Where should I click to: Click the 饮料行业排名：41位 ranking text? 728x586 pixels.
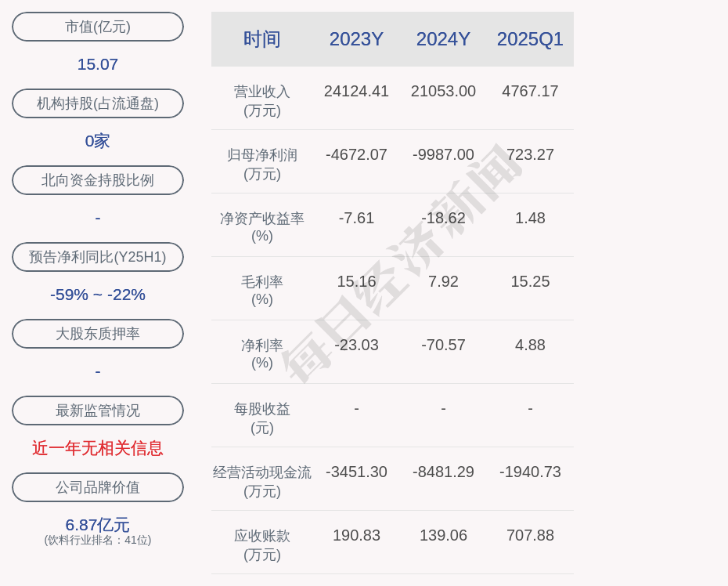coord(98,540)
